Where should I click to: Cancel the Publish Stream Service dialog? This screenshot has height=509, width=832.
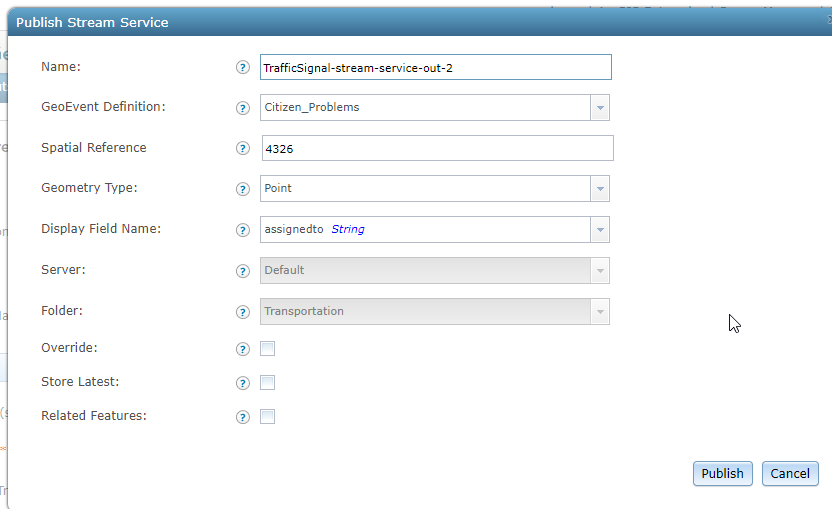pyautogui.click(x=790, y=473)
